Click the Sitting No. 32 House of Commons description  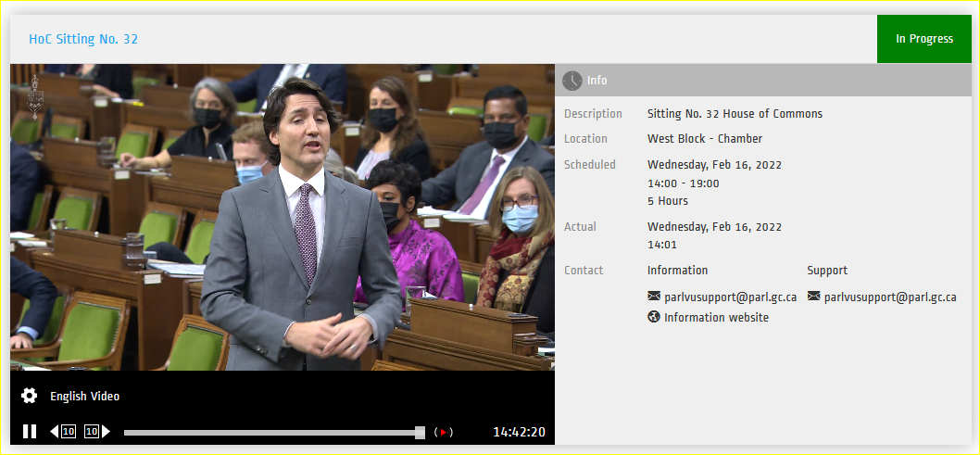[x=735, y=114]
